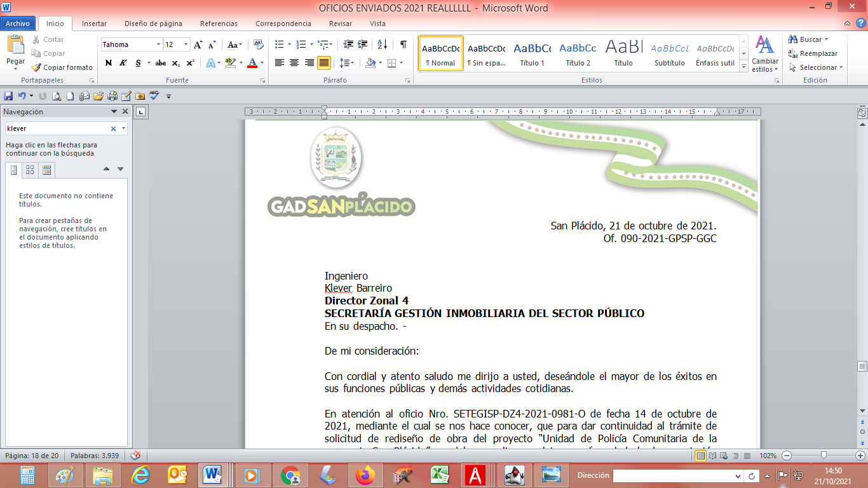Click the Reemplazar button
The image size is (868, 488).
(x=813, y=53)
